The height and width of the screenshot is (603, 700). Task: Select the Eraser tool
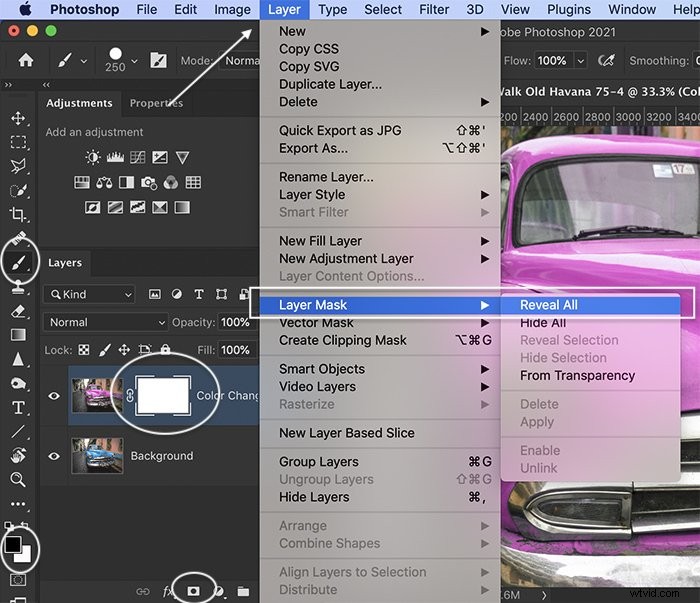coord(18,311)
